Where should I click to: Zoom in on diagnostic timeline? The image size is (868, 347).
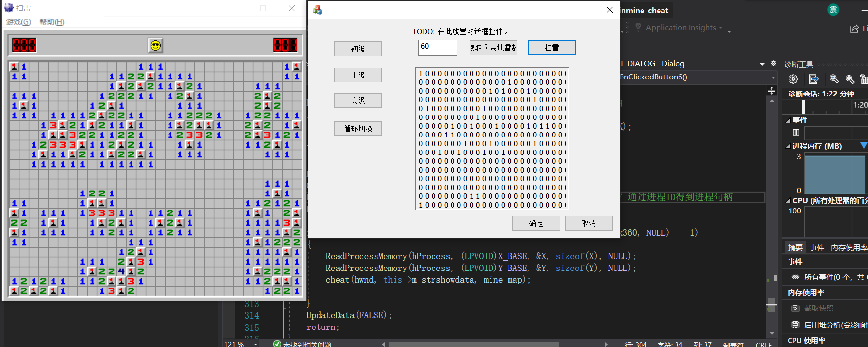834,79
